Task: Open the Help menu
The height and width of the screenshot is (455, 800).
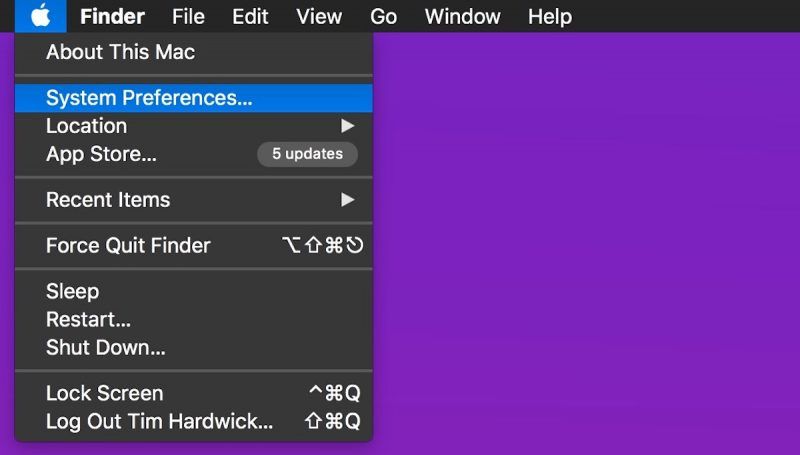Action: pyautogui.click(x=550, y=16)
